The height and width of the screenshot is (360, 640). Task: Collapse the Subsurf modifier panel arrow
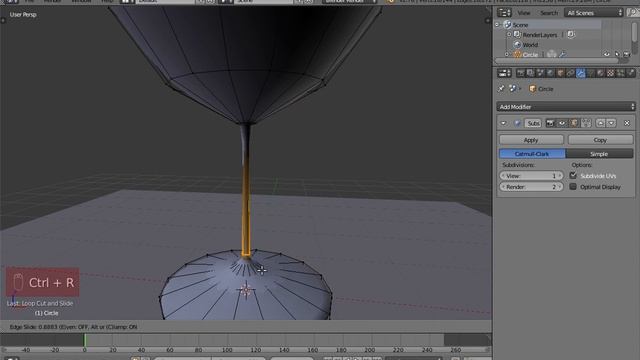503,123
